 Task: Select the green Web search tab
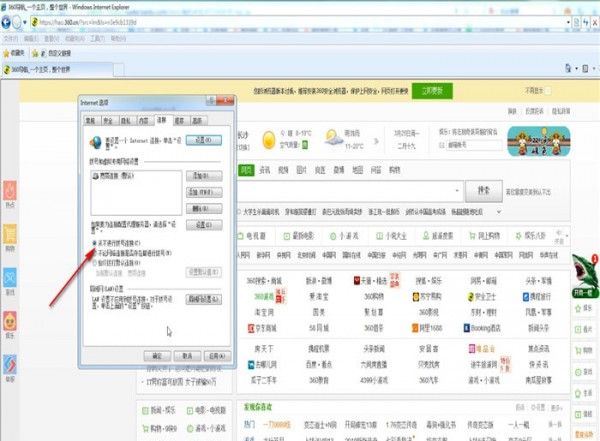tap(246, 170)
